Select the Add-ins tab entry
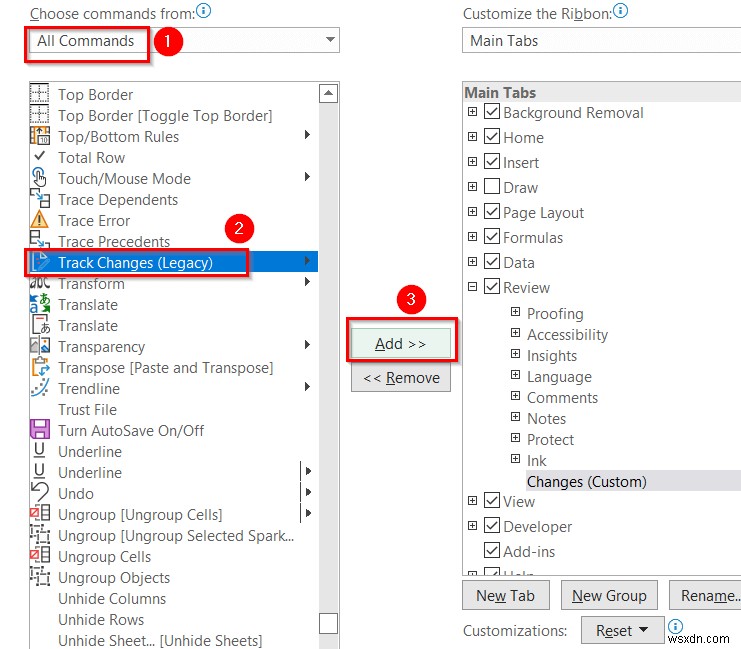The height and width of the screenshot is (649, 741). 529,551
